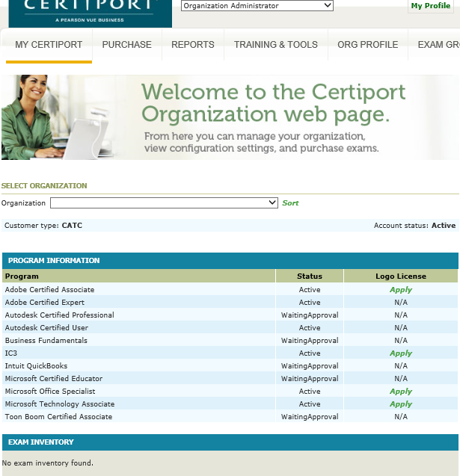Select Toon Boom Certified Associate program
The image size is (460, 476).
(58, 416)
